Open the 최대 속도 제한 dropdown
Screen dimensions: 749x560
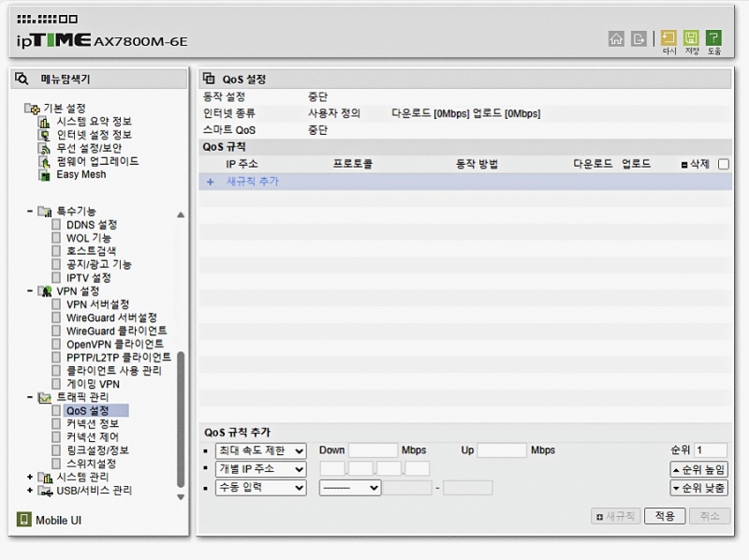(260, 450)
